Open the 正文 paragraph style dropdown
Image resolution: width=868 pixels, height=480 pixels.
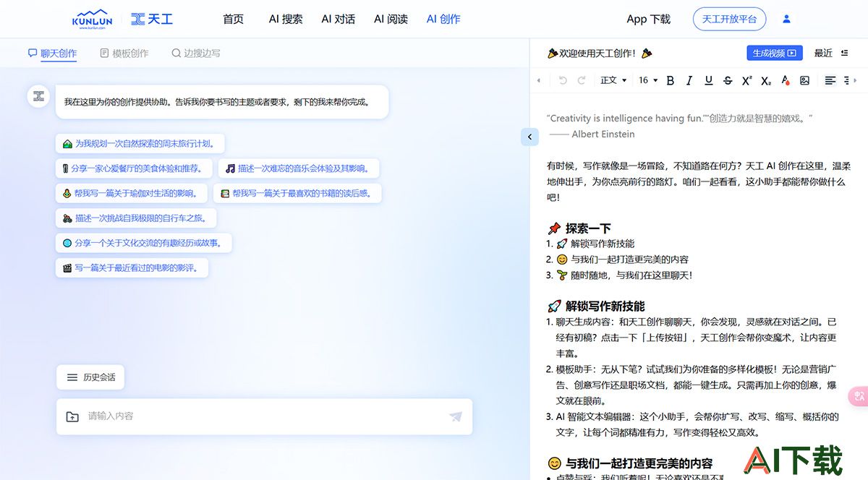[x=613, y=81]
